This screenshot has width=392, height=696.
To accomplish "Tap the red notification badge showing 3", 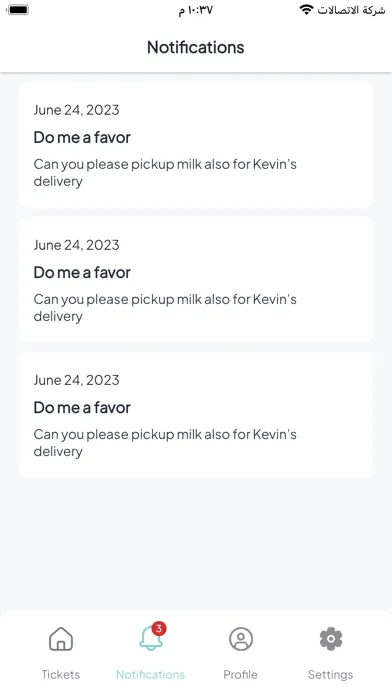I will [x=159, y=629].
